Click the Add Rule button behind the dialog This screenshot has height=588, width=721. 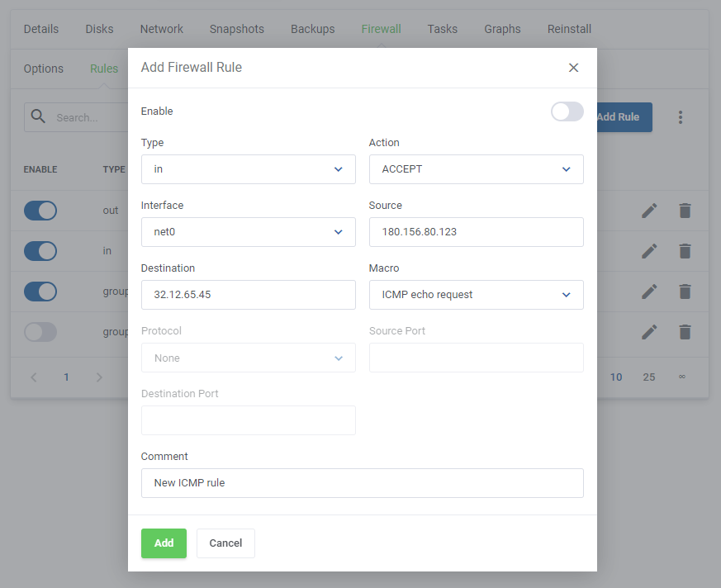pyautogui.click(x=624, y=117)
